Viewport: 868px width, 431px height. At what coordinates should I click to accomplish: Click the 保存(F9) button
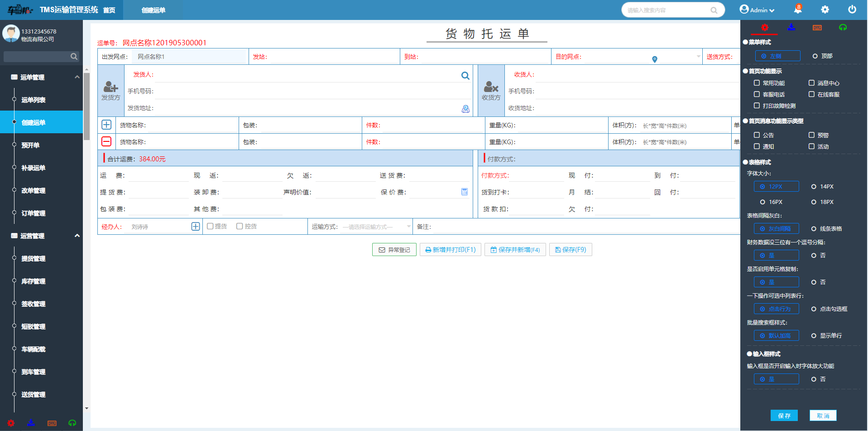570,250
